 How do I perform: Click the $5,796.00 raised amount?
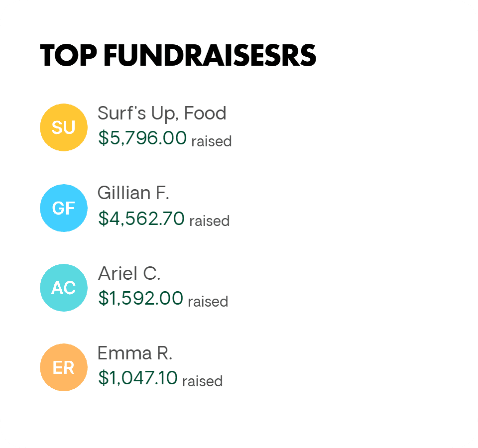coord(142,138)
